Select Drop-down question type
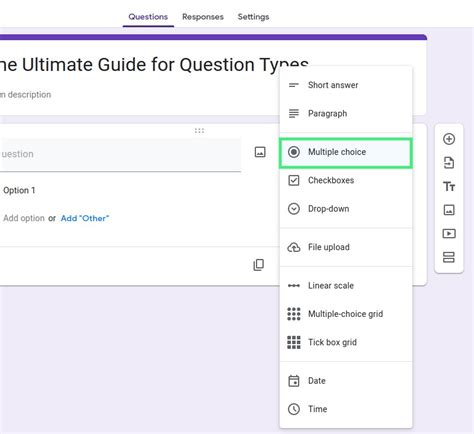Screen dimensions: 474x434 [x=346, y=209]
